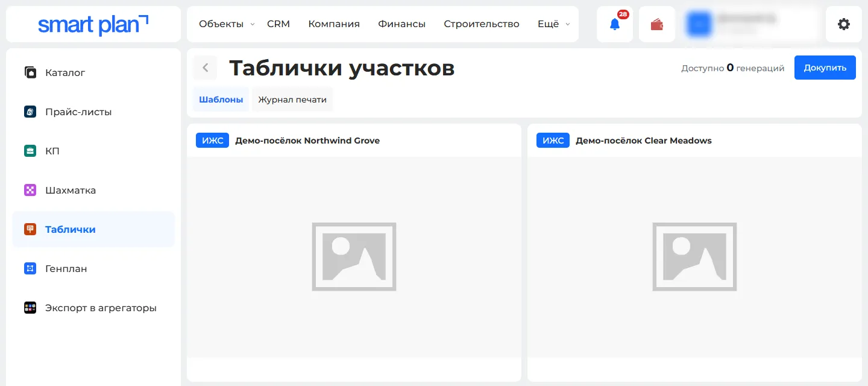Click the Докупить button
Image resolution: width=868 pixels, height=386 pixels.
click(825, 68)
